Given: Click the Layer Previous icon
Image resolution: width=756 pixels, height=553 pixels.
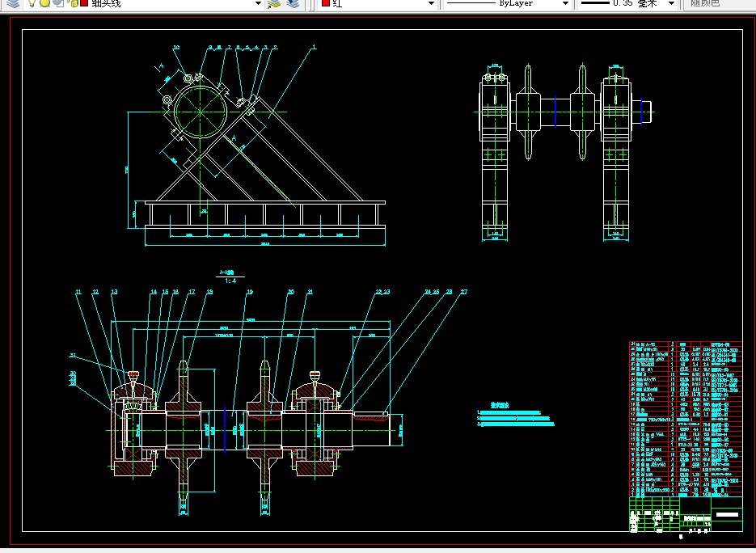Looking at the screenshot, I should (293, 3).
